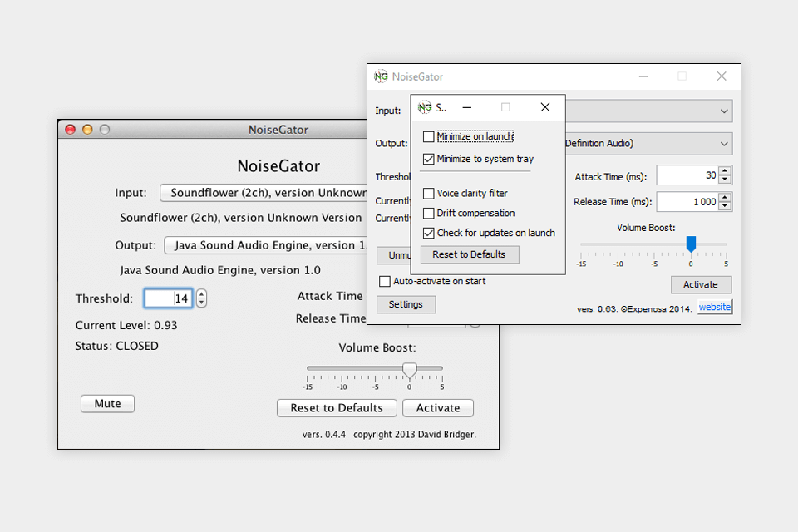The image size is (798, 532).
Task: Close the Windows NoiseGator window
Action: pos(722,76)
